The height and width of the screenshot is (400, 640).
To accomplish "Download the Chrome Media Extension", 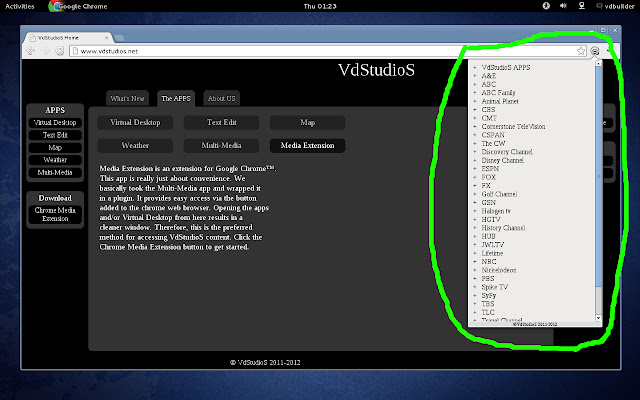I will pos(55,214).
